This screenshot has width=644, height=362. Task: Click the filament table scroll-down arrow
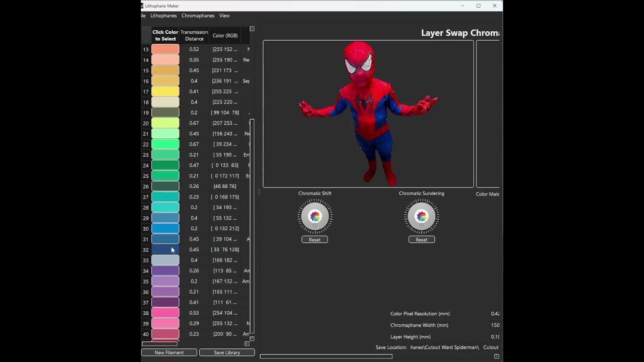[252, 339]
